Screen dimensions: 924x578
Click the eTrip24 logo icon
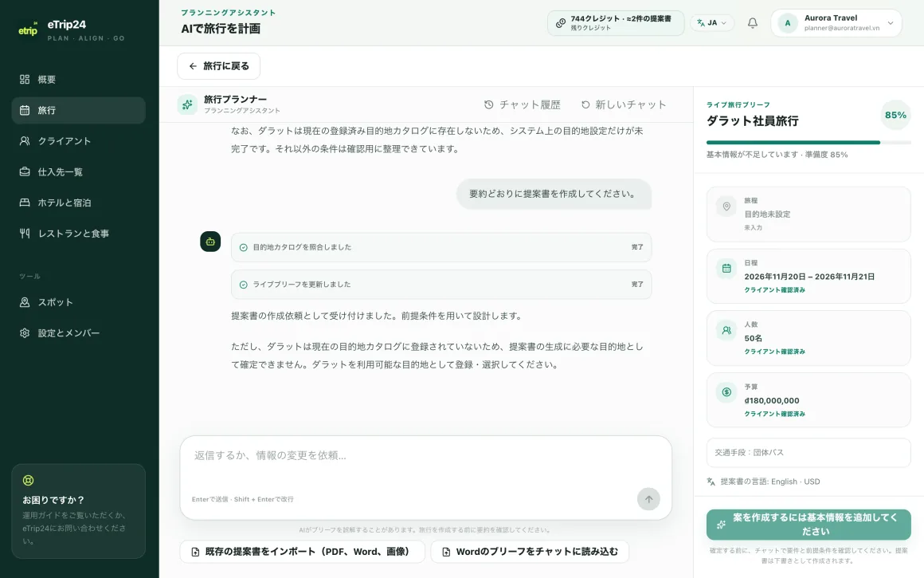pyautogui.click(x=28, y=29)
